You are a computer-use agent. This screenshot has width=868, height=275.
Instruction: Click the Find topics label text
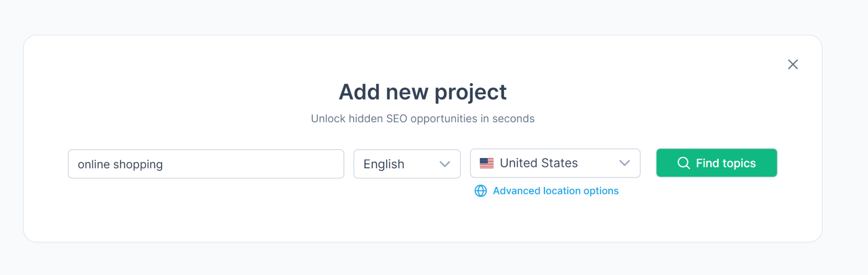[x=726, y=163]
